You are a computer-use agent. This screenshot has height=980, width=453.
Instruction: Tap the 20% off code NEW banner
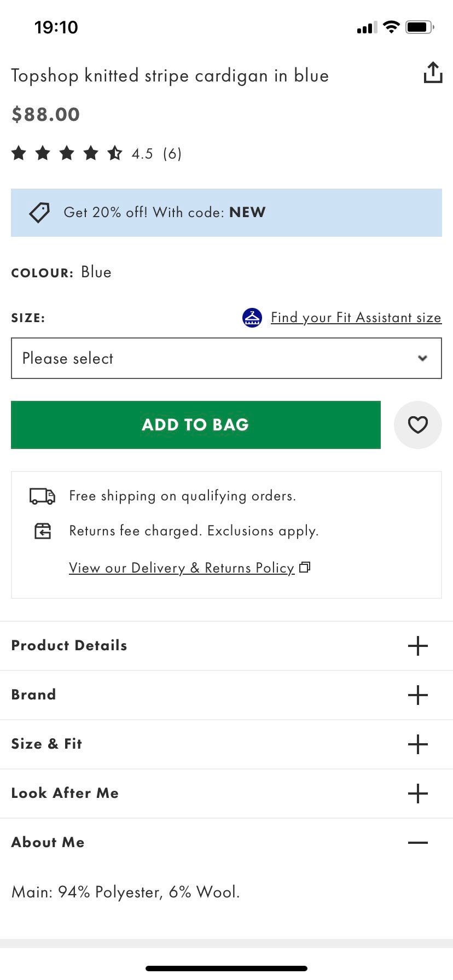coord(226,213)
